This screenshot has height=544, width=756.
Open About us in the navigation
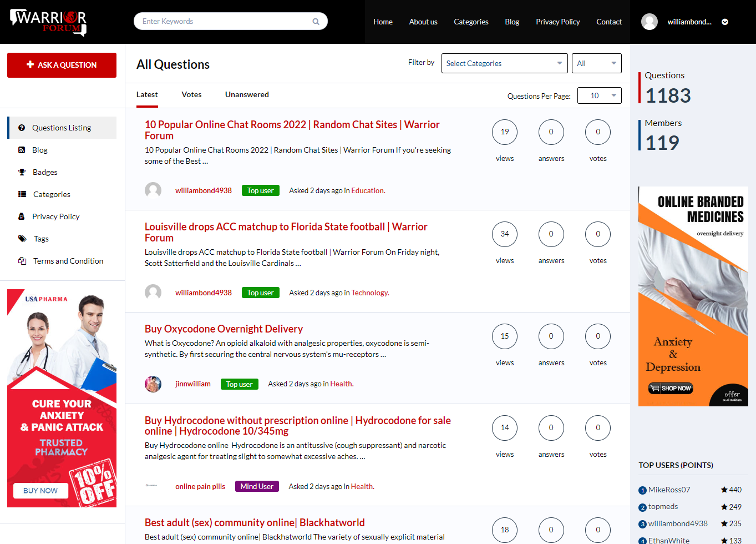(x=423, y=22)
